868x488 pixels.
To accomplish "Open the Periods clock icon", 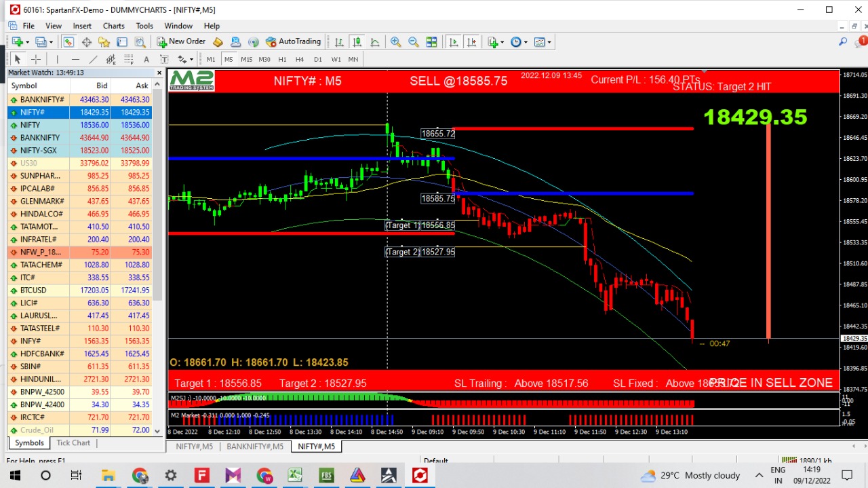I will 516,42.
